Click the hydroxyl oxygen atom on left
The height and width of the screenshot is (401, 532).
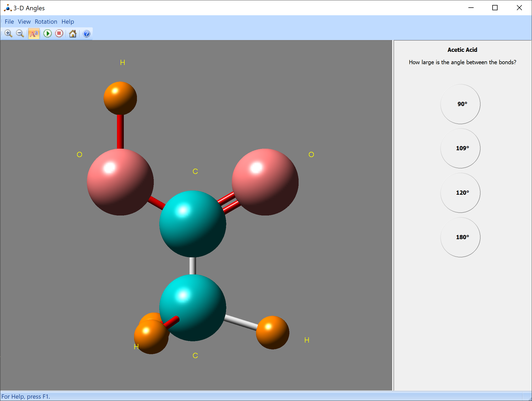point(120,182)
